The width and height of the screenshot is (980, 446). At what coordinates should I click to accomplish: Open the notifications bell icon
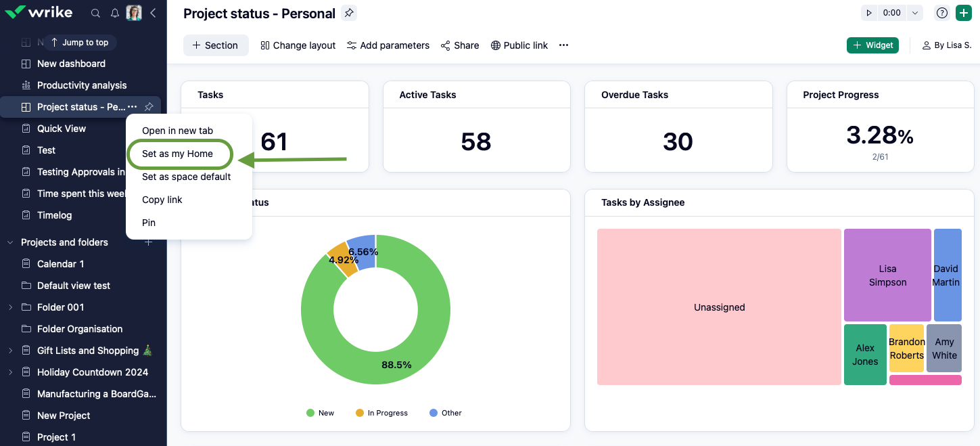pos(115,13)
